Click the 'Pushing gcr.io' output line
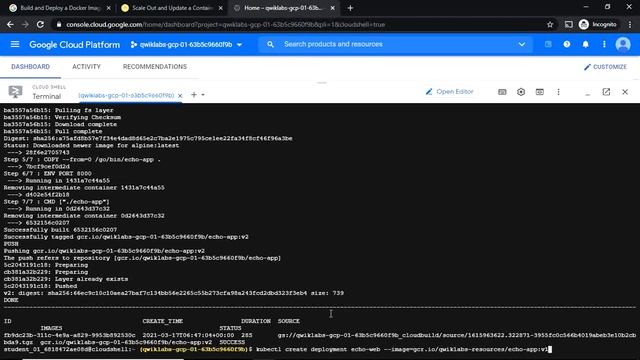 (x=104, y=251)
